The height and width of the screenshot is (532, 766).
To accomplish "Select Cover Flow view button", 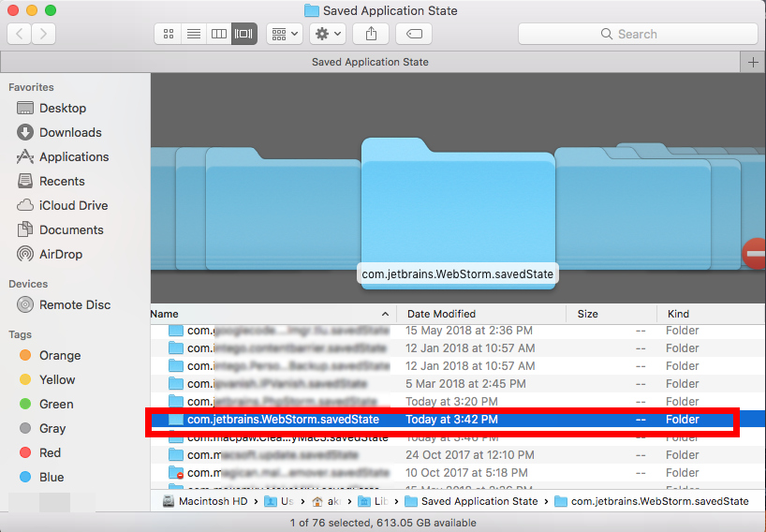I will coord(244,34).
